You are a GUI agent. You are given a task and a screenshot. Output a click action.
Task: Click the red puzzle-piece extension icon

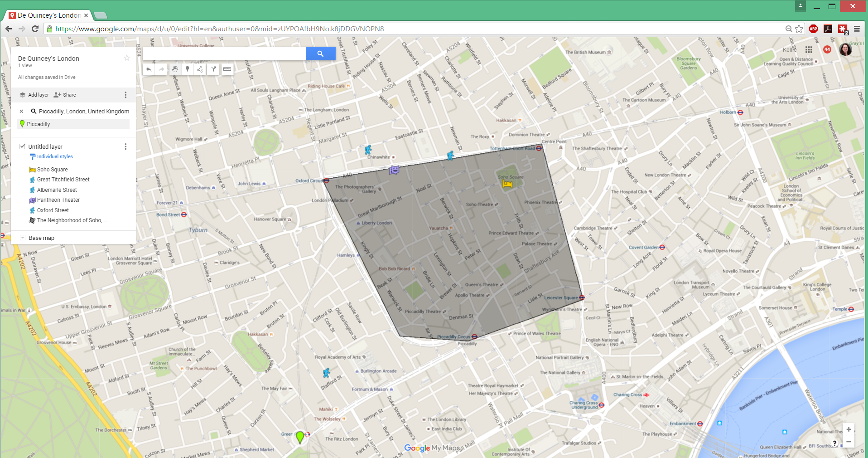843,29
